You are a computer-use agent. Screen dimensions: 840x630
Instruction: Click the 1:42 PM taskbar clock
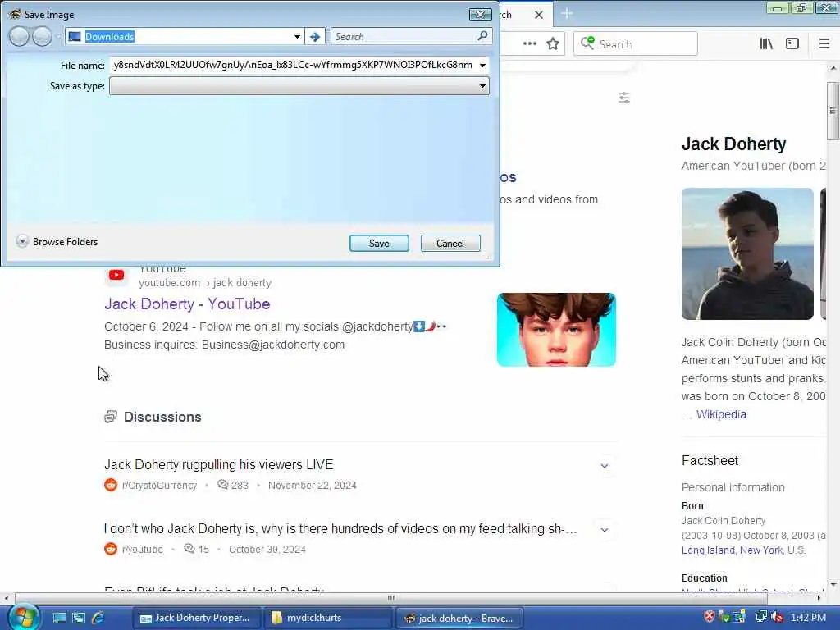tap(808, 617)
